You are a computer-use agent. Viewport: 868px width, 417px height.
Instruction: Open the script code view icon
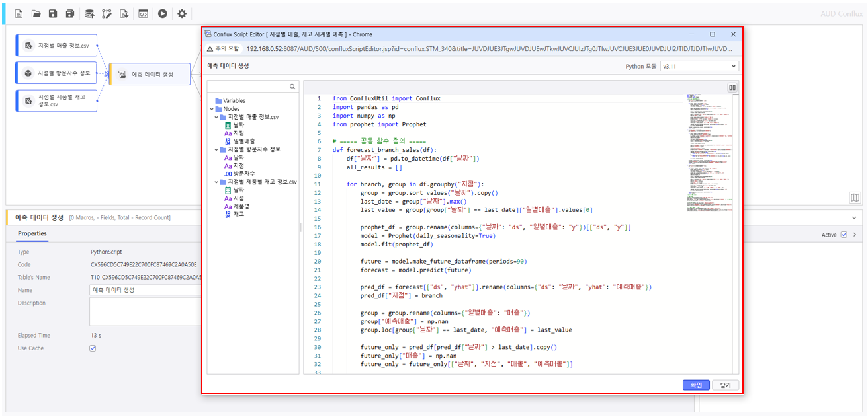coord(143,13)
